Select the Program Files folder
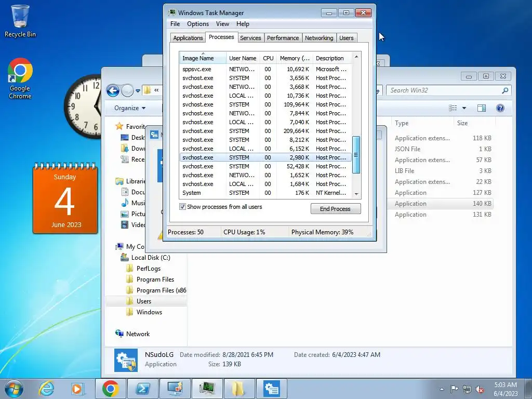This screenshot has width=532, height=399. coord(155,279)
